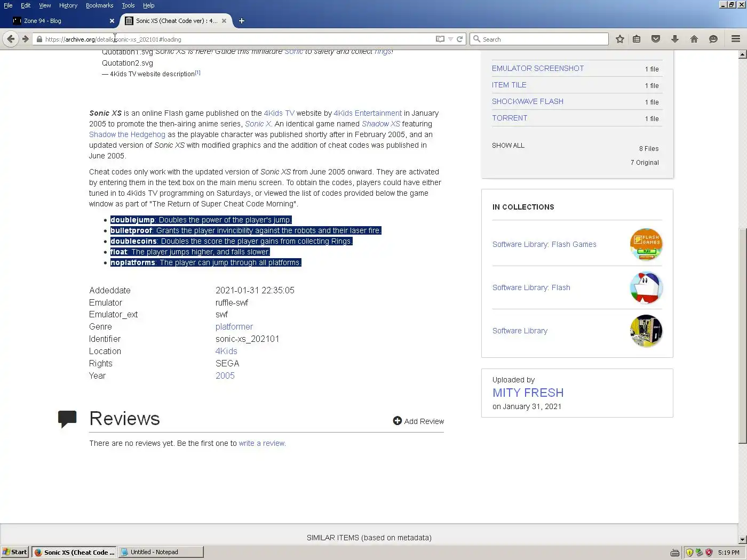This screenshot has width=747, height=560.
Task: Open the Windows Start button
Action: [14, 552]
